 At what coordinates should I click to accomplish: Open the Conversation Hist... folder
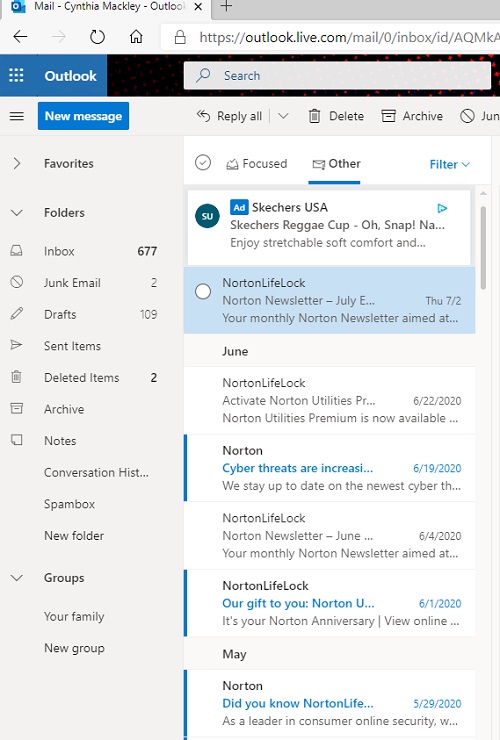tap(96, 472)
